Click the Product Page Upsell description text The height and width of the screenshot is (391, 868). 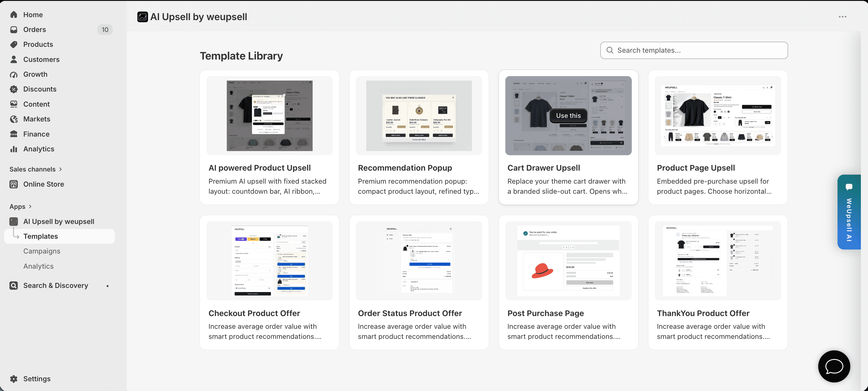click(x=714, y=186)
